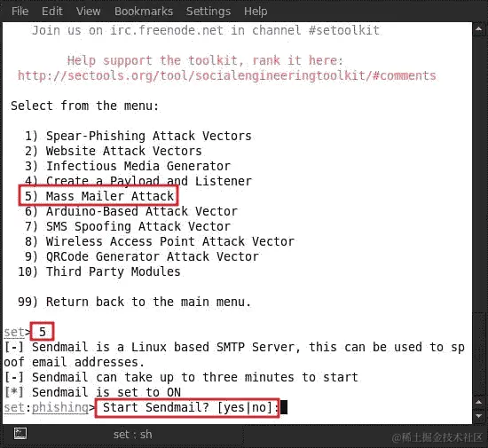Image resolution: width=488 pixels, height=448 pixels.
Task: Click the 'Spear-Phishing Attack Vectors' line
Action: pos(138,136)
